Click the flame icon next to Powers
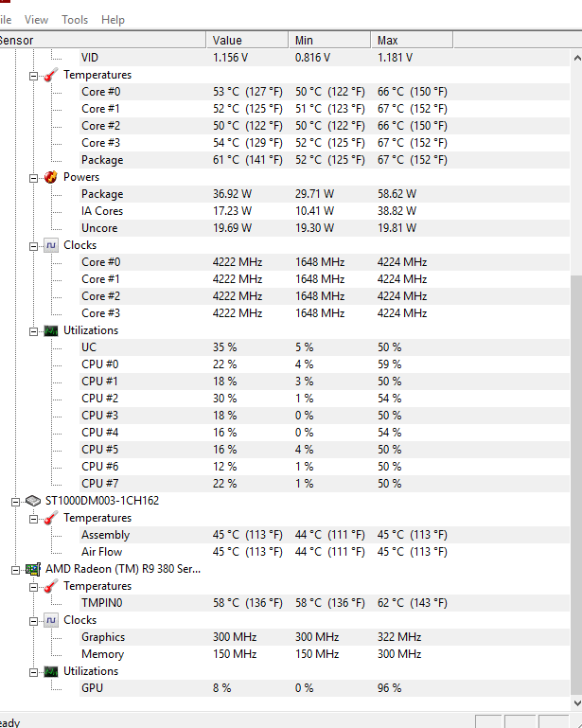582x728 pixels. point(50,177)
